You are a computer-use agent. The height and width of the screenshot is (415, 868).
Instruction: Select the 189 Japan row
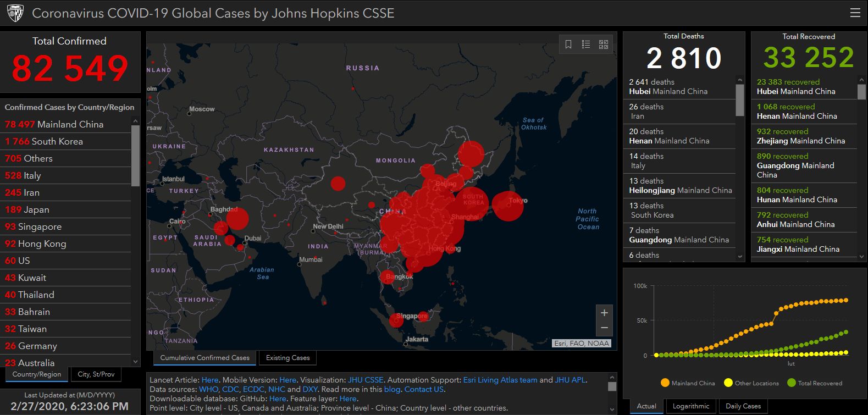[66, 209]
